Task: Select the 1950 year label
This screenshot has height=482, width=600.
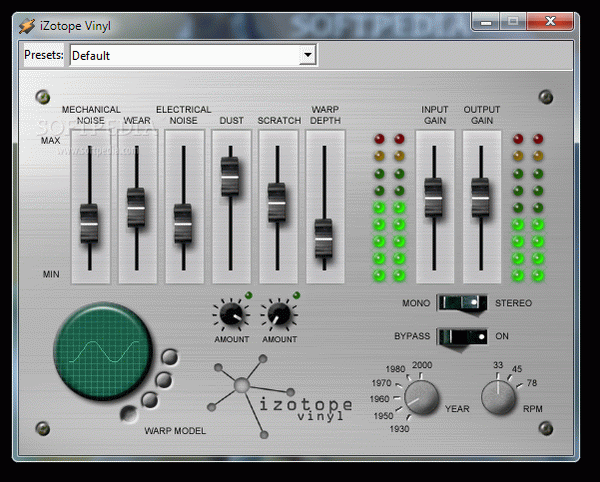Action: tap(383, 415)
